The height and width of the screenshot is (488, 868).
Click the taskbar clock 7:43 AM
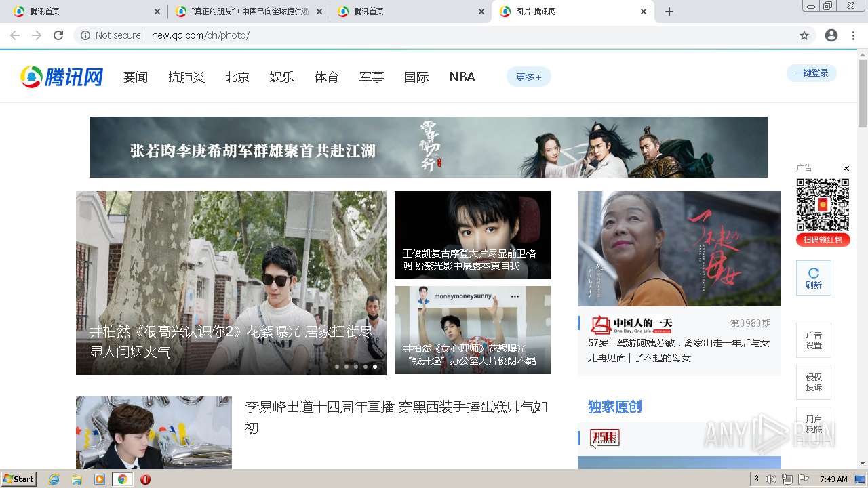833,479
